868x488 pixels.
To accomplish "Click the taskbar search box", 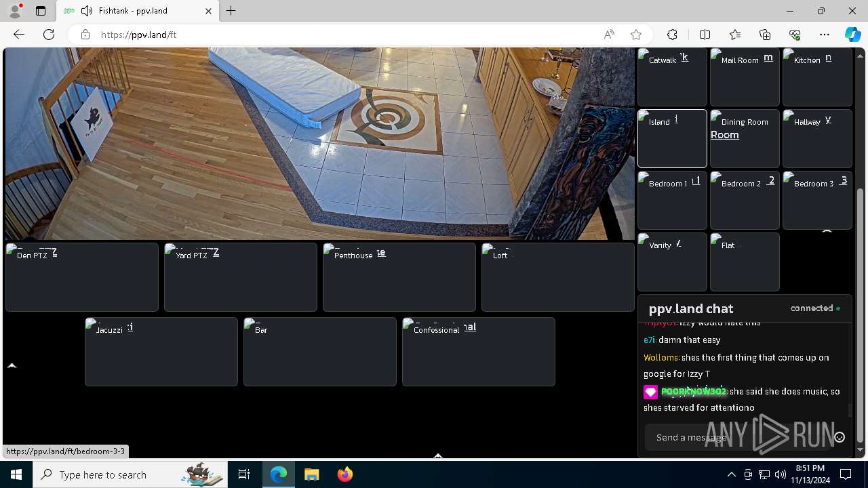I will pos(130,474).
